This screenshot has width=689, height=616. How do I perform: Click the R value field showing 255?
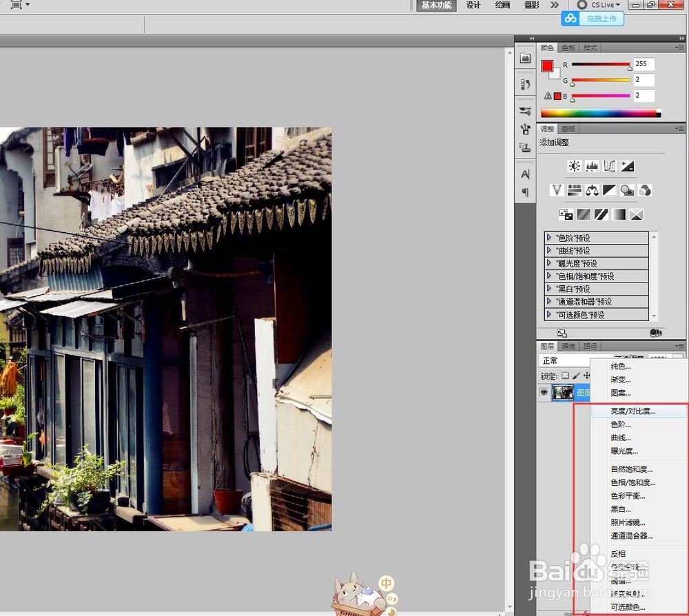644,64
